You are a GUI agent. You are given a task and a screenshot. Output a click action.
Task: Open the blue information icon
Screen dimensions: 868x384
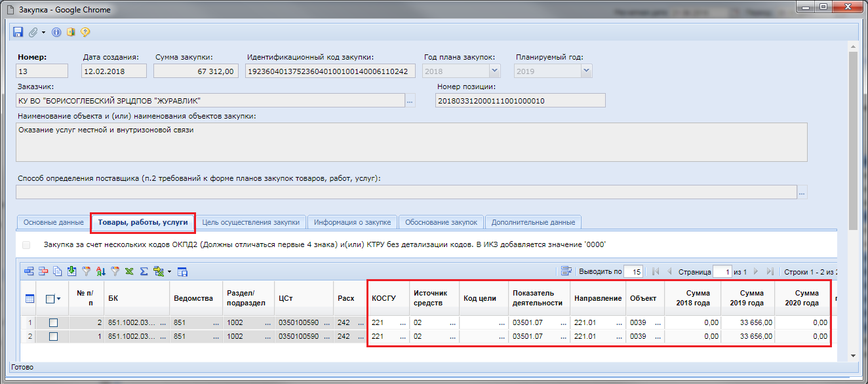[56, 32]
